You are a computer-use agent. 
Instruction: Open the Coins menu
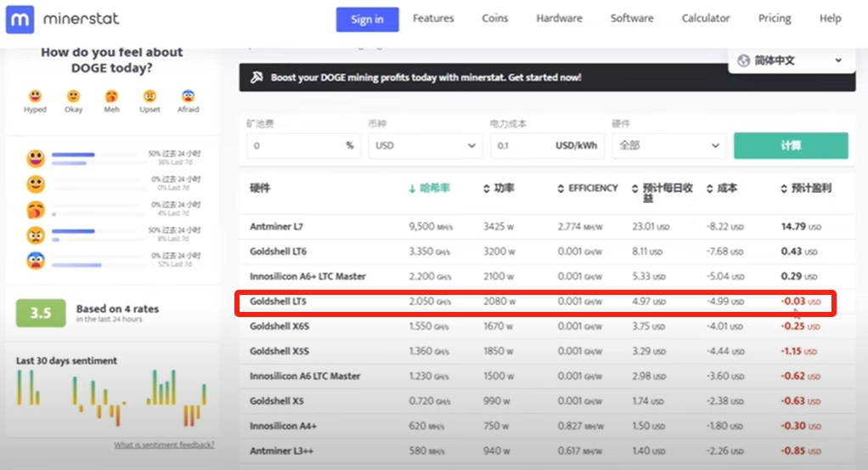coord(494,19)
